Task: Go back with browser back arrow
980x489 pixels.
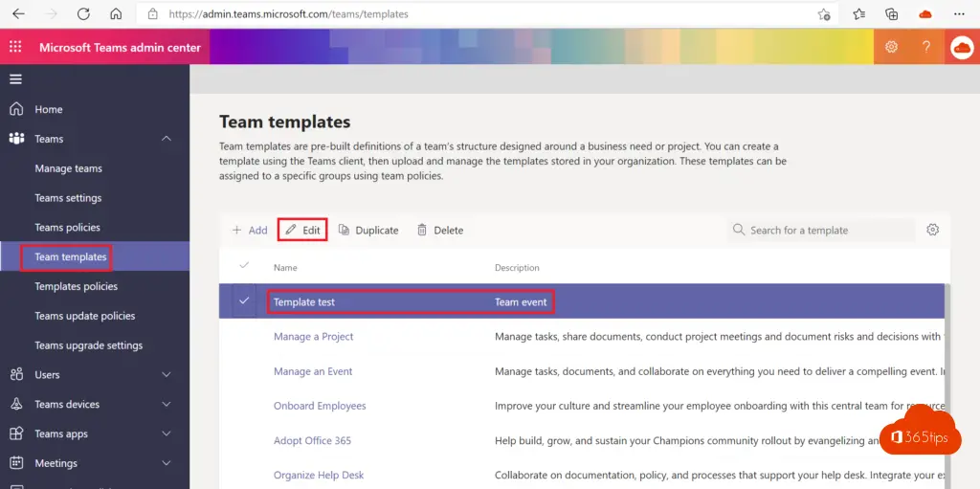Action: pyautogui.click(x=18, y=13)
